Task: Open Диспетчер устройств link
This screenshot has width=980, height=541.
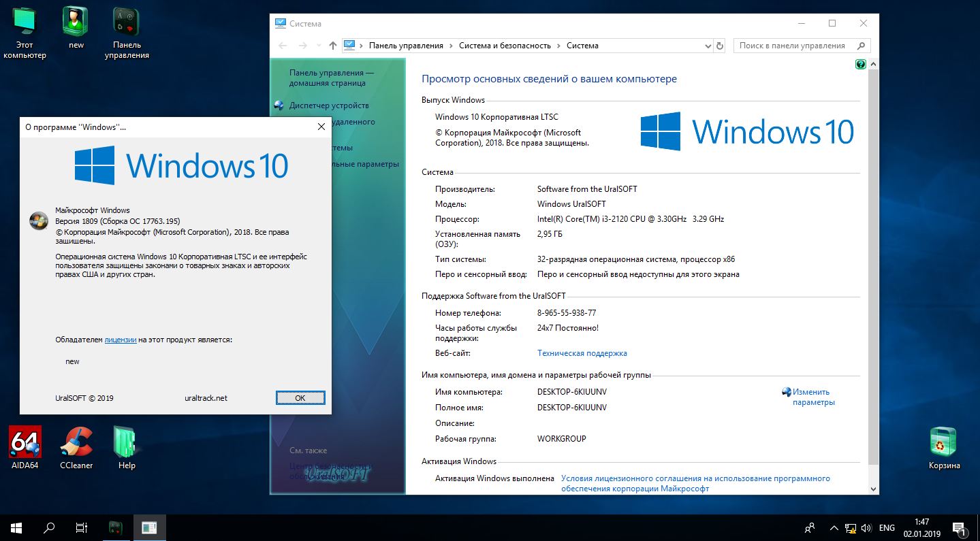Action: (329, 105)
